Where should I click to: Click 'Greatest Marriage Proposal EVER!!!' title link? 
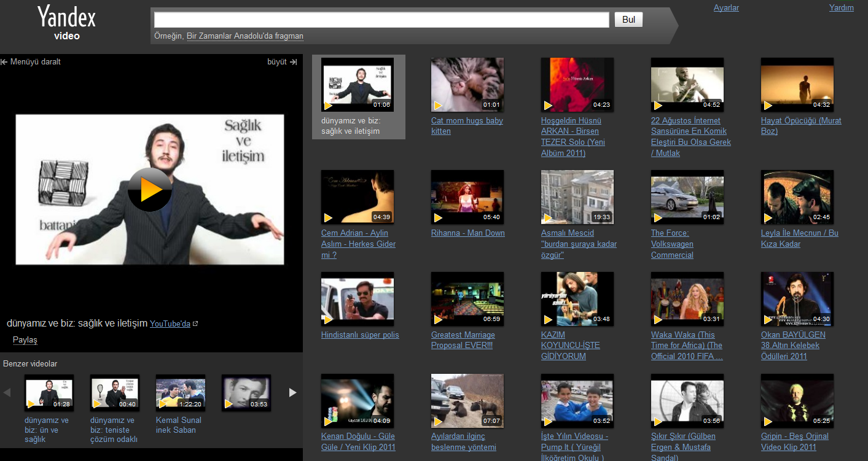[x=463, y=340]
